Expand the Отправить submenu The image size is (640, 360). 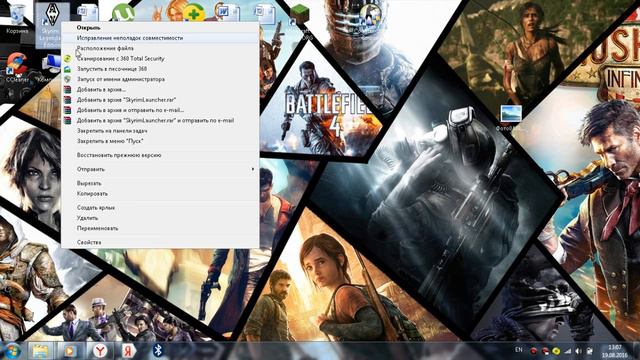click(160, 169)
